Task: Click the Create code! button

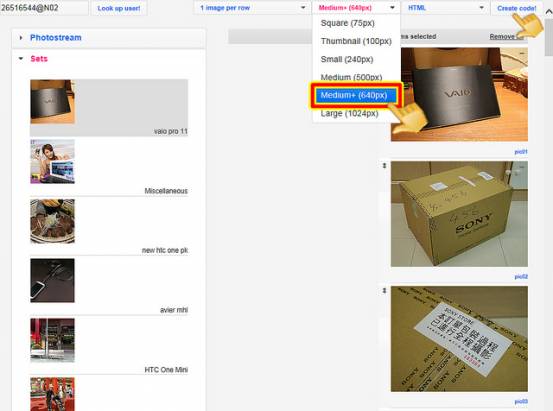Action: tap(516, 8)
